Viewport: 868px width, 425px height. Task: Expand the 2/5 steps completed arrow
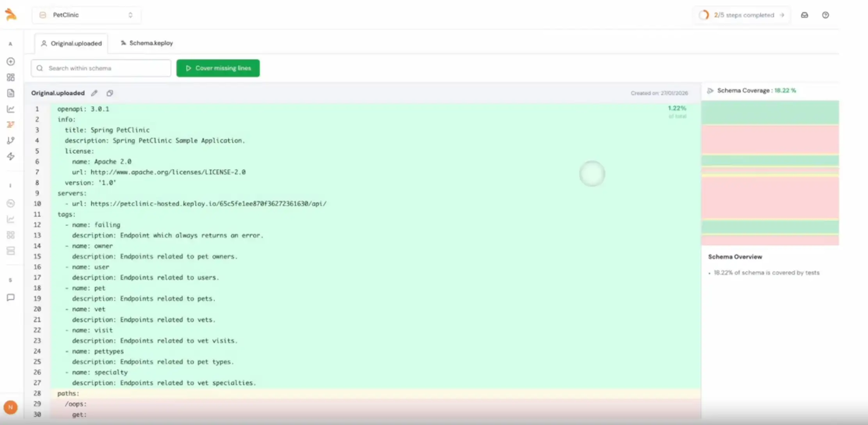click(782, 15)
